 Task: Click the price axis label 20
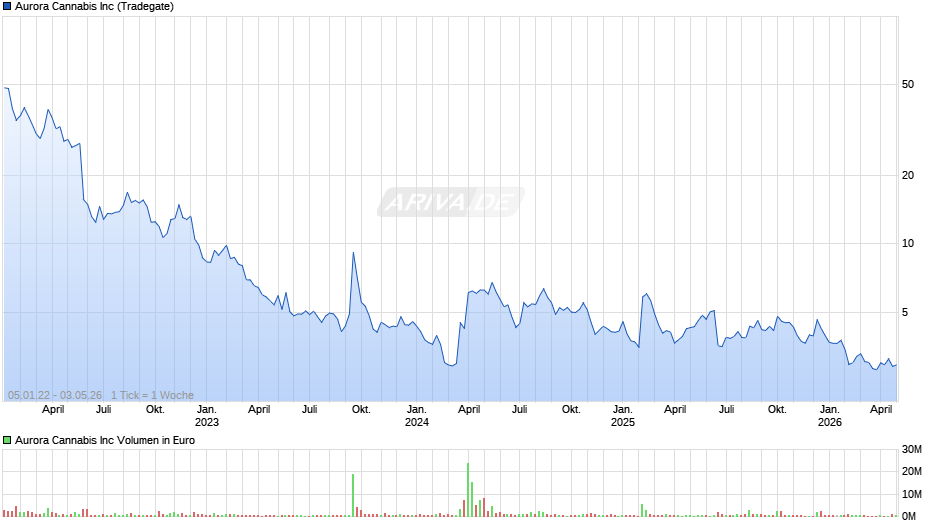(908, 175)
